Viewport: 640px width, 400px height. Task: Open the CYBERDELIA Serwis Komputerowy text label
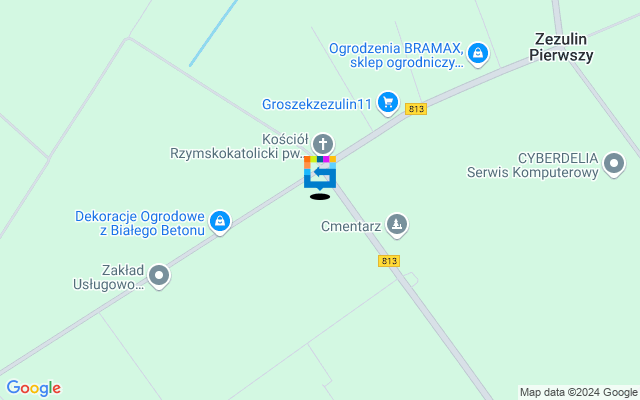coord(533,165)
